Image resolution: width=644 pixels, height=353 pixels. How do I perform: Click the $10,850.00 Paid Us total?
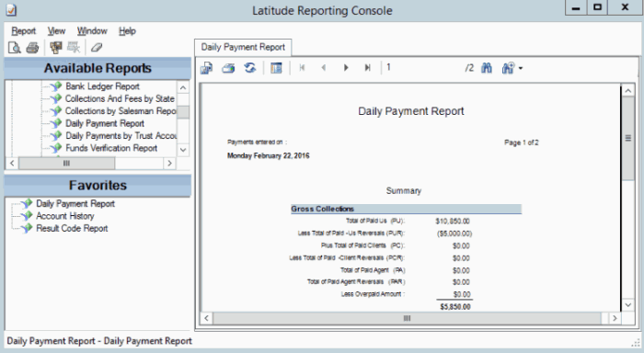click(453, 222)
